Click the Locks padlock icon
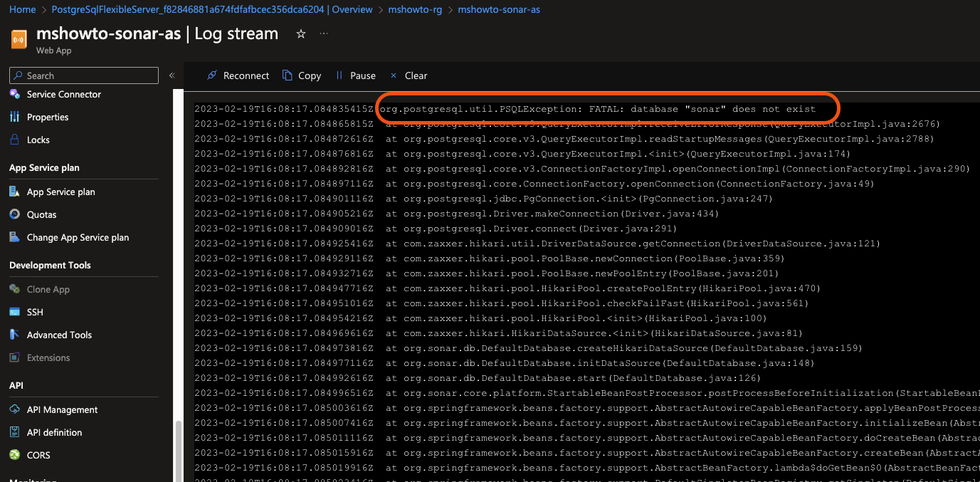 14,140
